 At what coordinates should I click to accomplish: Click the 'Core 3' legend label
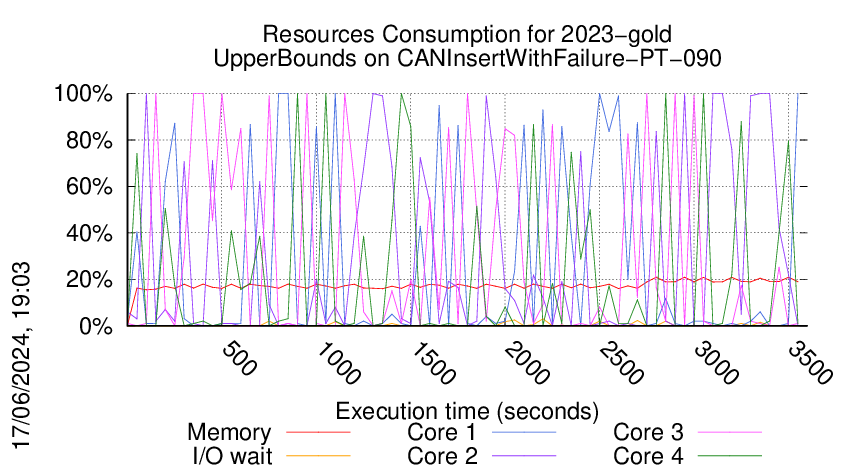click(648, 433)
